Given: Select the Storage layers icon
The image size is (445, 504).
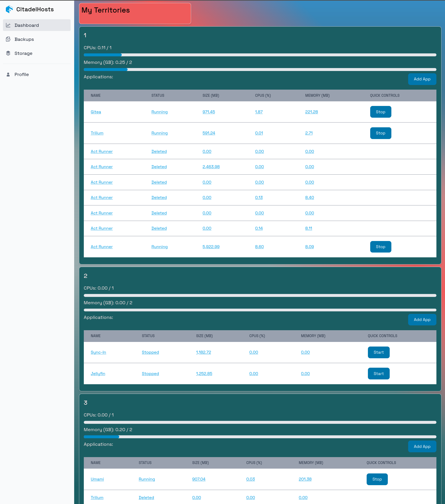Looking at the screenshot, I should pyautogui.click(x=8, y=53).
